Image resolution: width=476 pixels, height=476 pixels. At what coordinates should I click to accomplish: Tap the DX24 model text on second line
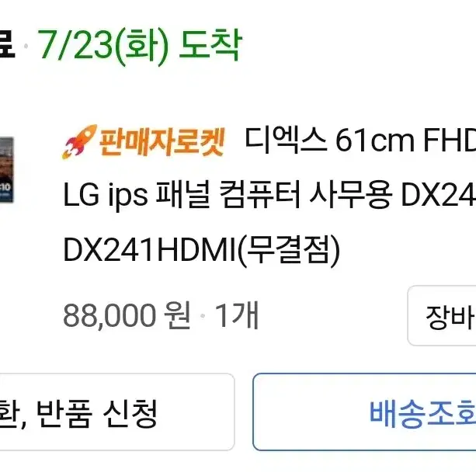tap(439, 195)
